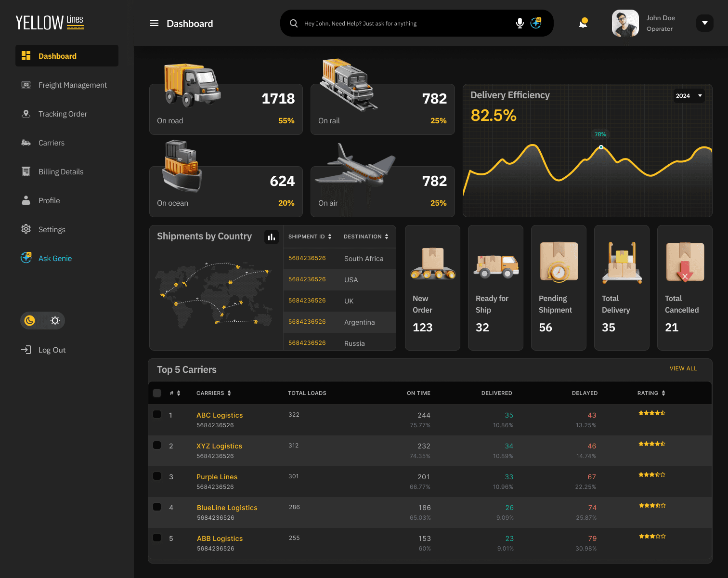Click the AI genie icon in search bar
The width and height of the screenshot is (728, 578).
coord(536,23)
